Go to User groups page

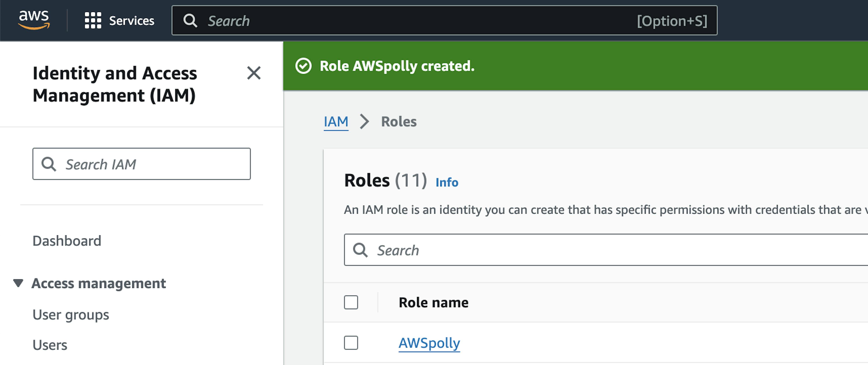[x=71, y=315]
